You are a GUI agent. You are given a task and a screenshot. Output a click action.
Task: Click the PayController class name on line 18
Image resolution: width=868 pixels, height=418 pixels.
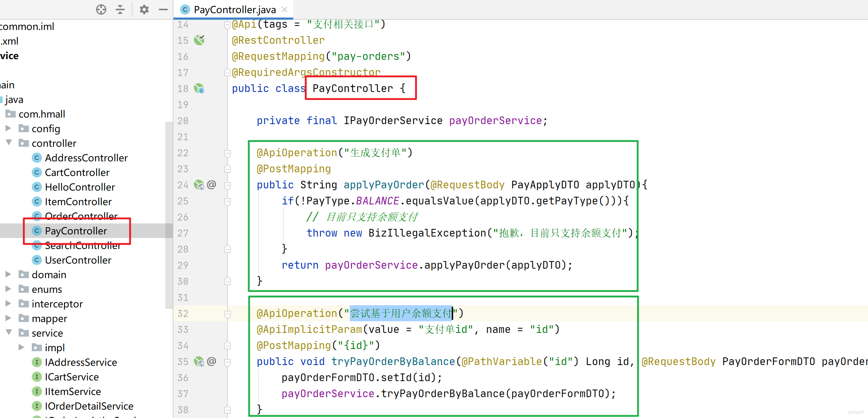click(x=353, y=88)
